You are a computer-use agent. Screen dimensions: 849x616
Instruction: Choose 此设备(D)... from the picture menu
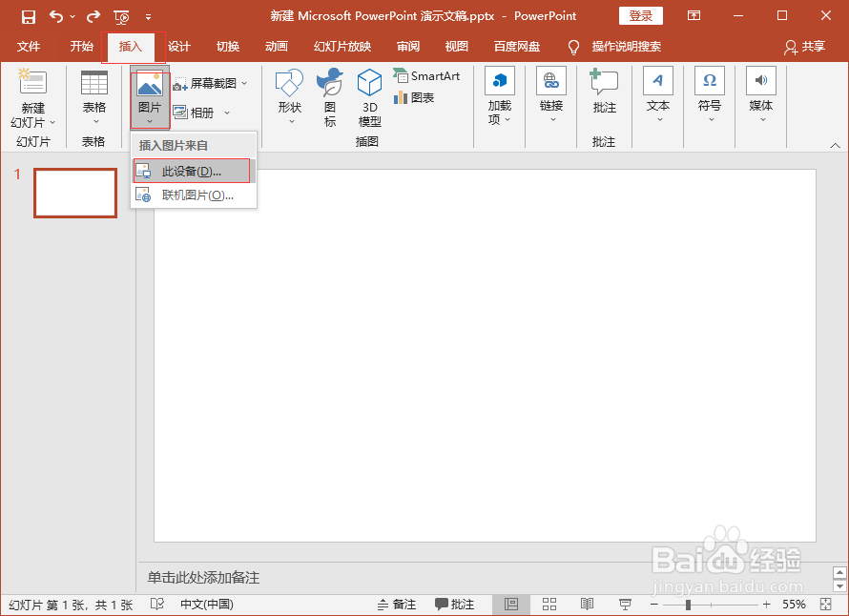(194, 172)
